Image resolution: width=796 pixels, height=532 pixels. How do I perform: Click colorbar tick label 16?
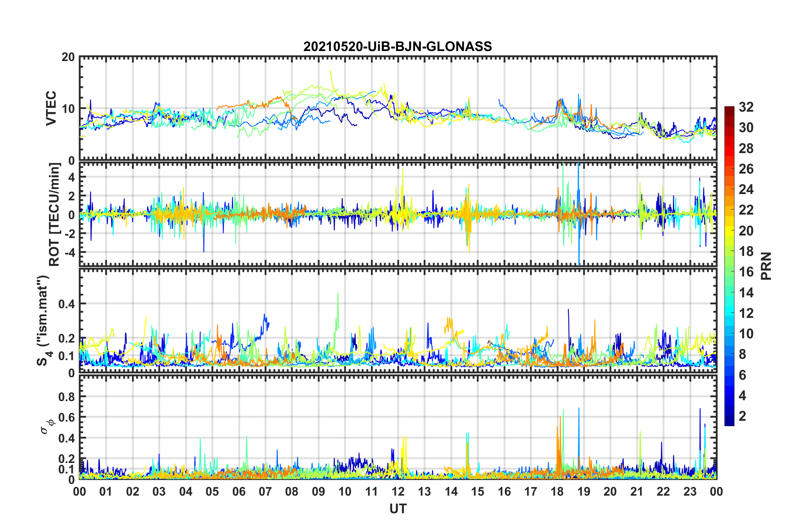pos(746,272)
